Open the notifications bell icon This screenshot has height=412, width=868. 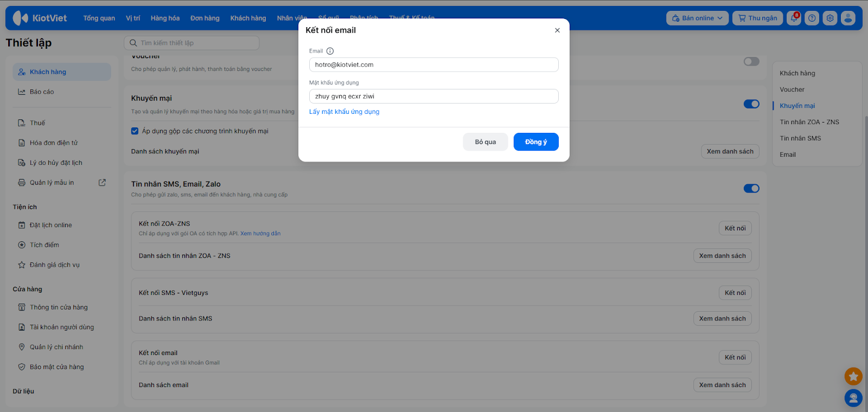pyautogui.click(x=794, y=18)
